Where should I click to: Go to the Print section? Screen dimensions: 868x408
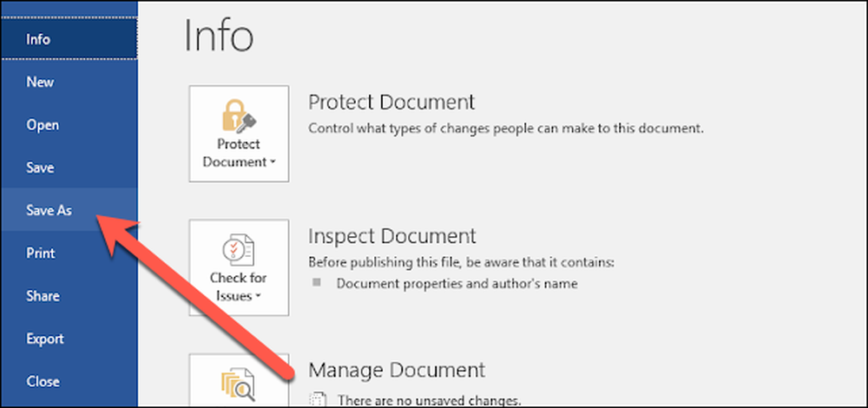[69, 253]
